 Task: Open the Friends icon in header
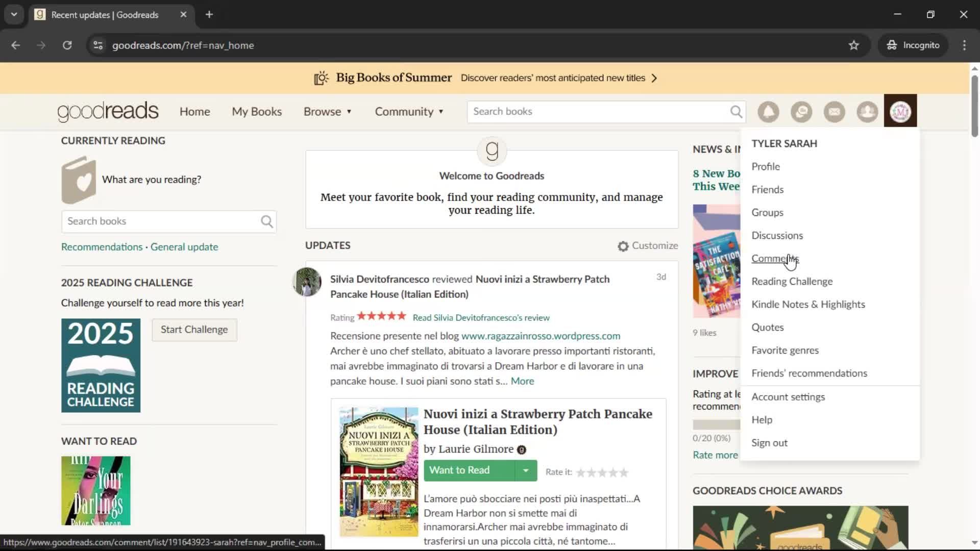click(867, 112)
